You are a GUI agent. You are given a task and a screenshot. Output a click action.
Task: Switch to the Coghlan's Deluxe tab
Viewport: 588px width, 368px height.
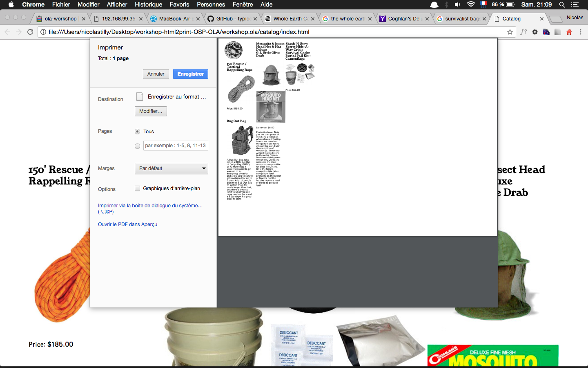(x=405, y=19)
